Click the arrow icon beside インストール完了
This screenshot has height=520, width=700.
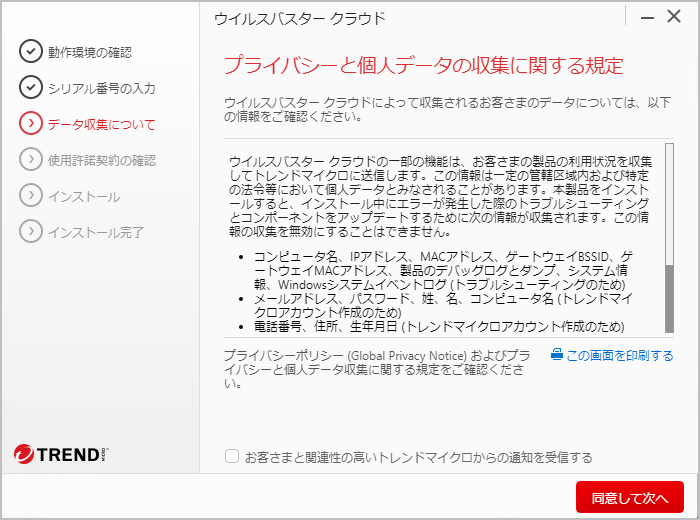[30, 231]
